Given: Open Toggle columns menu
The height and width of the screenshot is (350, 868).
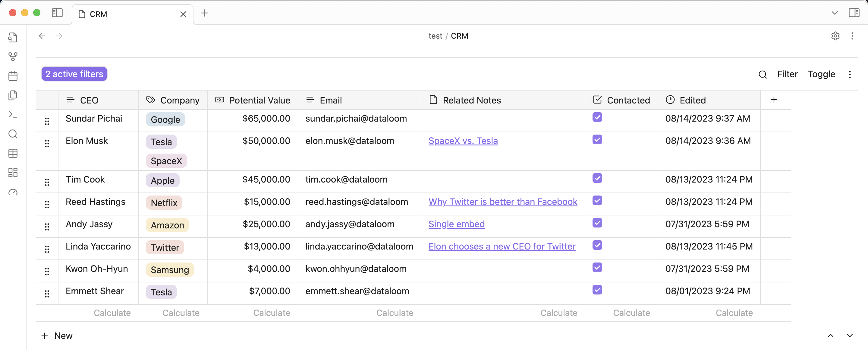Looking at the screenshot, I should [821, 74].
